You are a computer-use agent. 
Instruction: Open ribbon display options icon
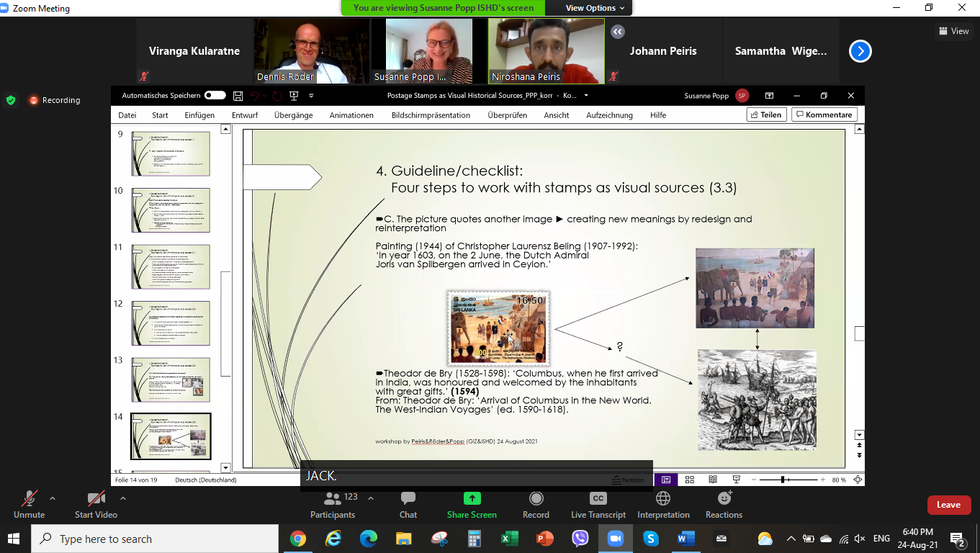(769, 96)
